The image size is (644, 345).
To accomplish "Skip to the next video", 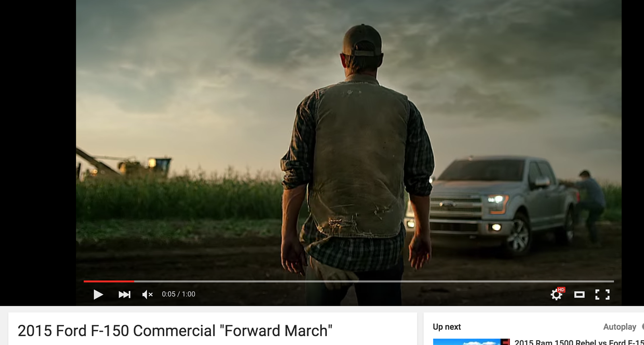I will (x=124, y=295).
